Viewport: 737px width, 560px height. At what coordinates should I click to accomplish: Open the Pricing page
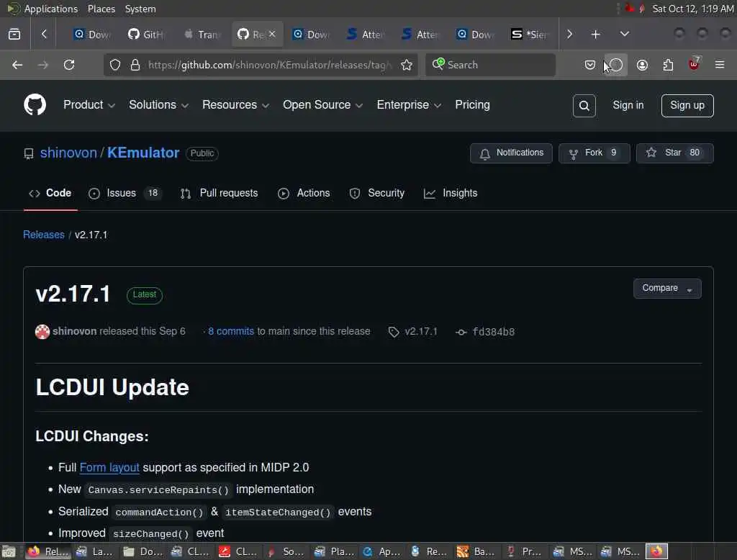coord(472,104)
